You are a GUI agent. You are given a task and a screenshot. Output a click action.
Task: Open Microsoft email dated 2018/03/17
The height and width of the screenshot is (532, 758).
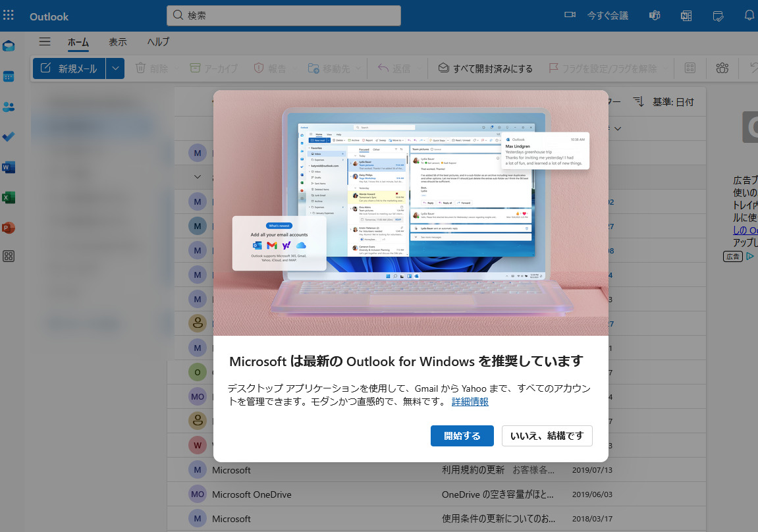pyautogui.click(x=436, y=518)
